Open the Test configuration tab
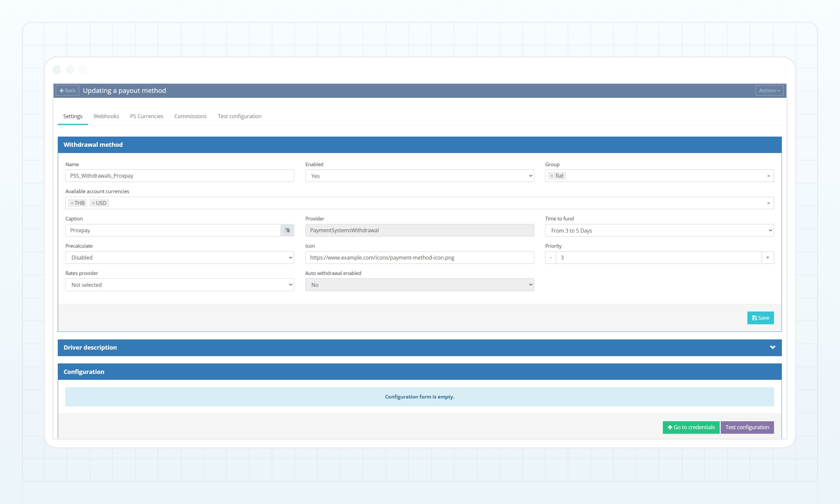The image size is (840, 504). click(240, 116)
